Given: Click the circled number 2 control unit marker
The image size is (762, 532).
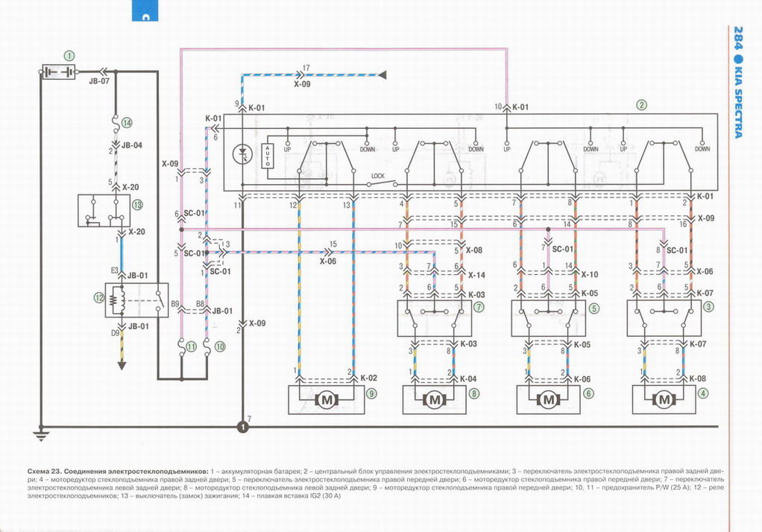Looking at the screenshot, I should click(x=640, y=104).
